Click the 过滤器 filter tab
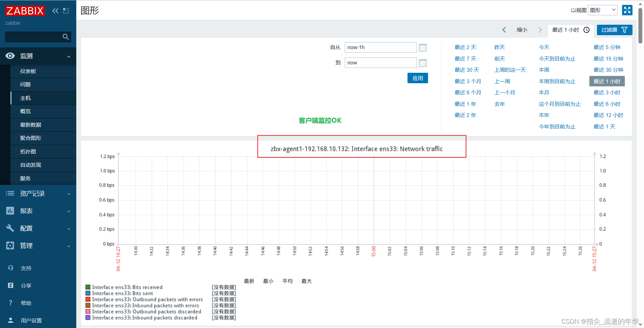The height and width of the screenshot is (328, 644). click(x=614, y=30)
